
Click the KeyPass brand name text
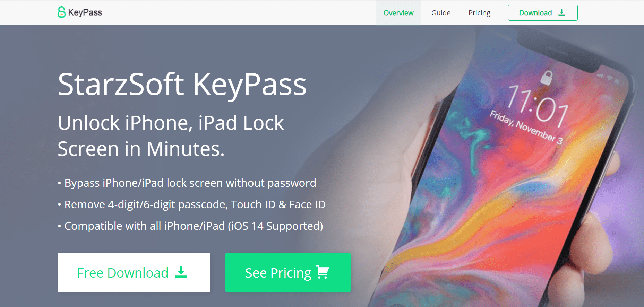click(85, 12)
